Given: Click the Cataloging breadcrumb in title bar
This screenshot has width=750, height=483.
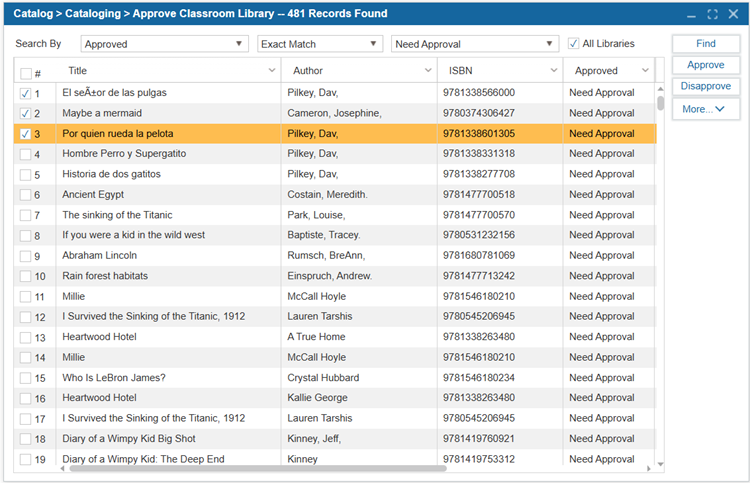Looking at the screenshot, I should tap(93, 13).
